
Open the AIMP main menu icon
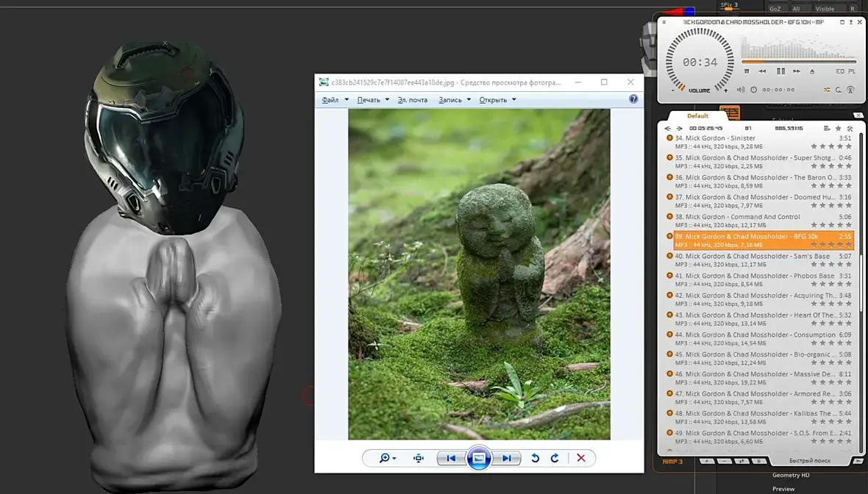tap(664, 22)
